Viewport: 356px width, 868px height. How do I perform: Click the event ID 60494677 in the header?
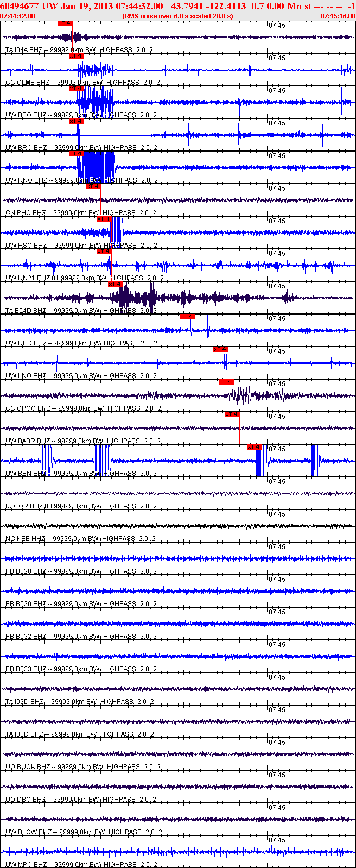pos(20,6)
